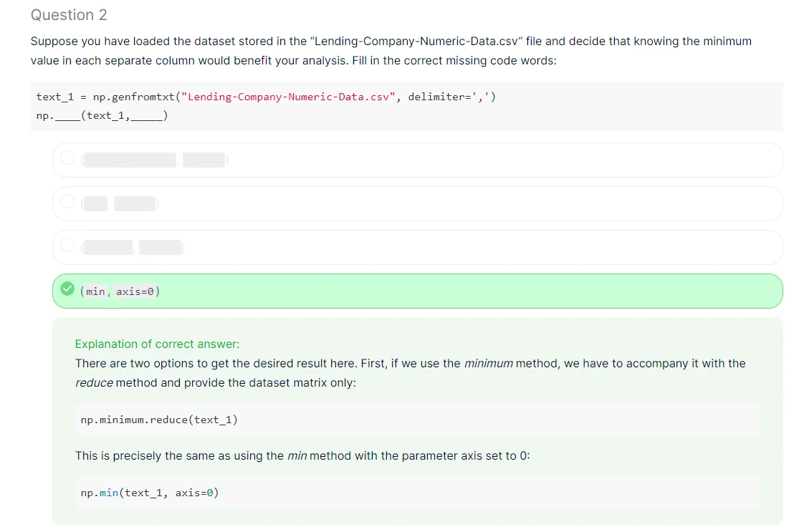Click the first blurred placeholder in option three
The width and height of the screenshot is (804, 532).
(109, 247)
